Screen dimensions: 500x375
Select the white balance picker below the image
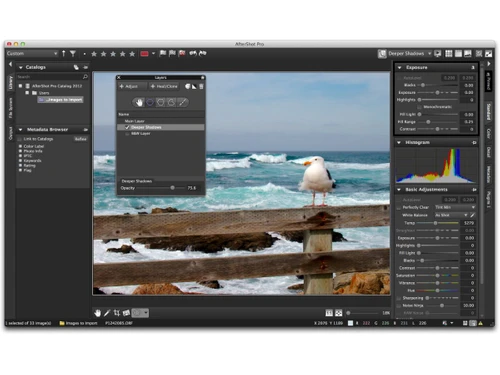[107, 313]
